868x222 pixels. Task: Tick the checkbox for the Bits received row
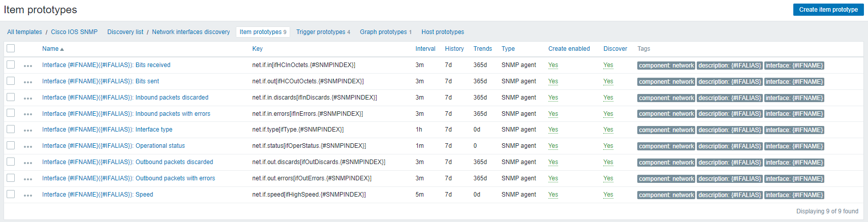(x=11, y=65)
